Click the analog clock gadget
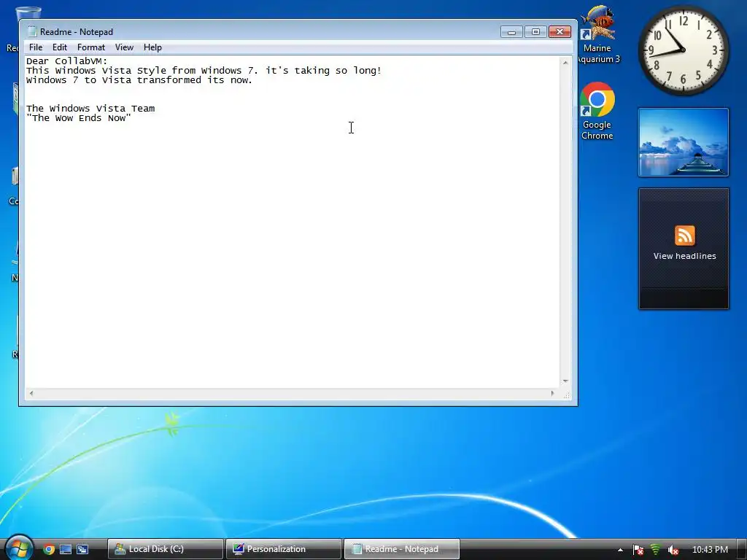 pos(683,50)
